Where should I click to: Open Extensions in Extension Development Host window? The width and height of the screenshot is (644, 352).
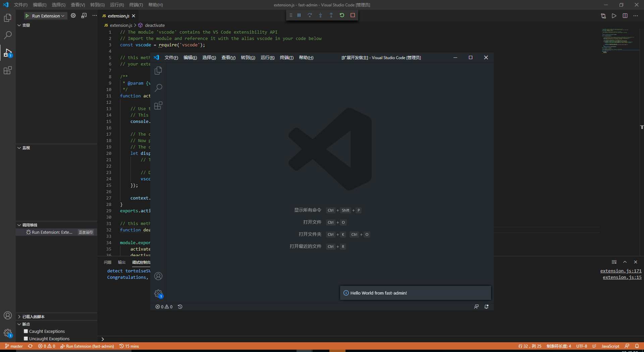[x=158, y=105]
